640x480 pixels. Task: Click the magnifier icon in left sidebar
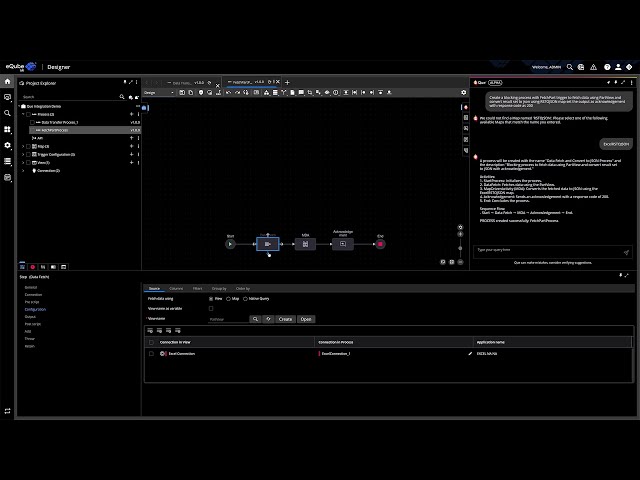7,113
